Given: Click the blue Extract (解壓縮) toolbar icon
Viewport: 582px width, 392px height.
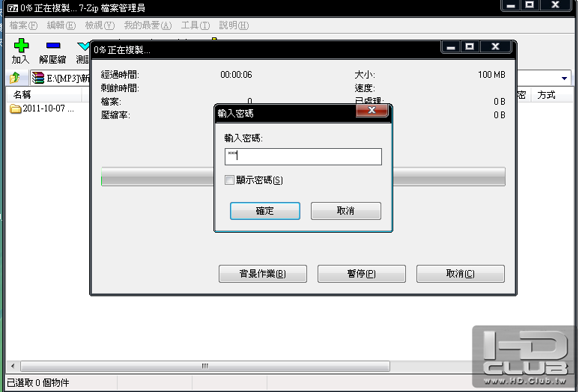Looking at the screenshot, I should pos(53,45).
